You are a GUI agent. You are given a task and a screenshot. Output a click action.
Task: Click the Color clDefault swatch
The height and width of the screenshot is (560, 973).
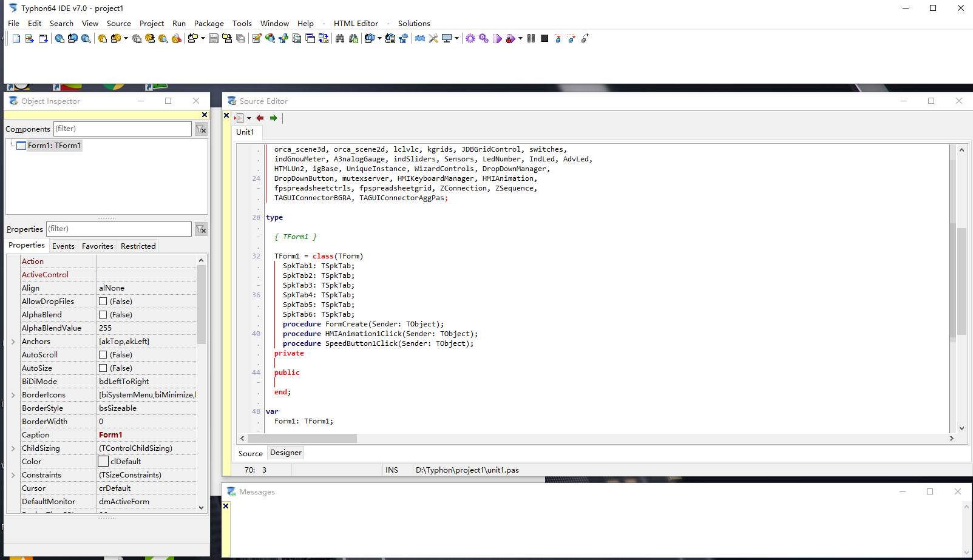[103, 462]
